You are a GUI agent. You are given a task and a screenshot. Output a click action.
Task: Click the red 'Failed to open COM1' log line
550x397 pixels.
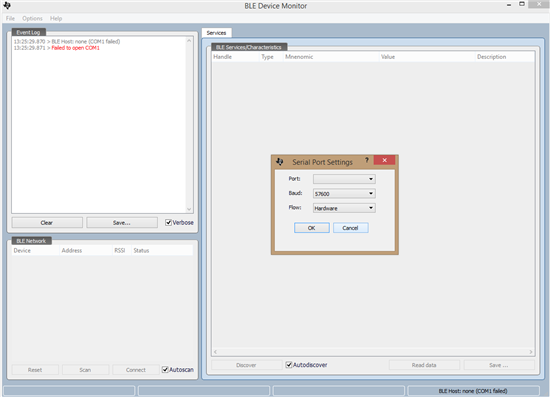(75, 48)
